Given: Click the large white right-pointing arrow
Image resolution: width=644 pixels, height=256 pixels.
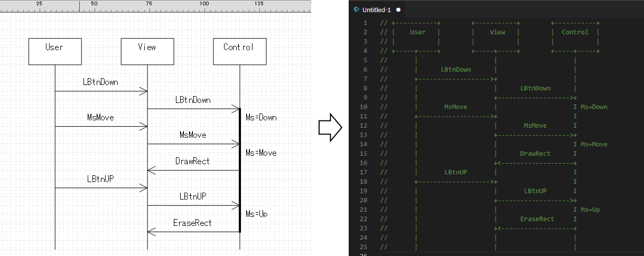Looking at the screenshot, I should [331, 128].
